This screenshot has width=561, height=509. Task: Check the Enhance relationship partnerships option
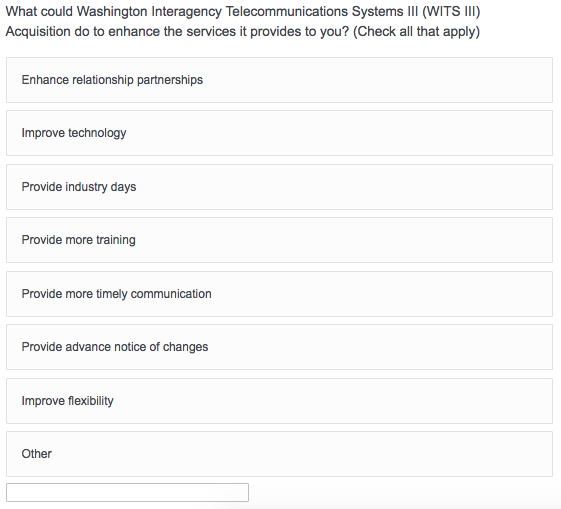279,80
